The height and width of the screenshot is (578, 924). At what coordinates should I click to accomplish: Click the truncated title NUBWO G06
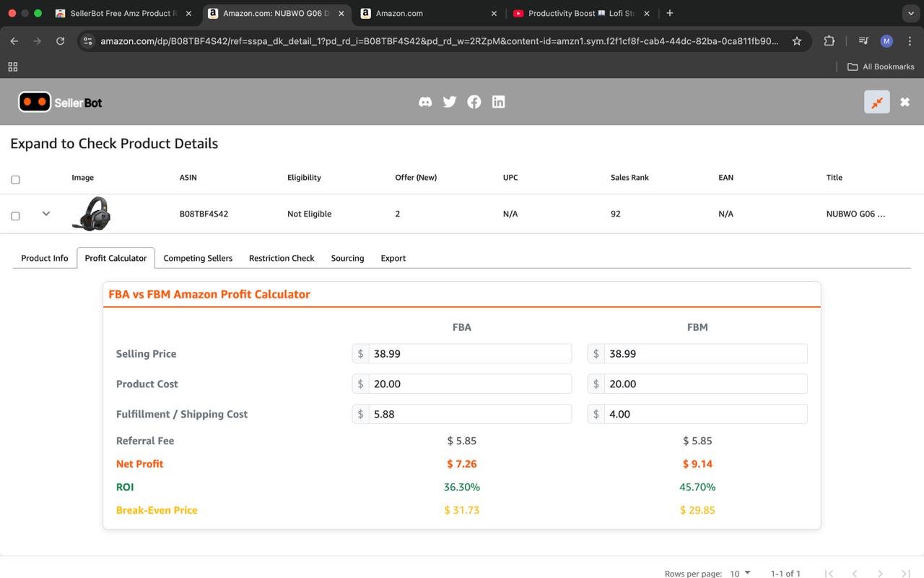click(x=855, y=214)
